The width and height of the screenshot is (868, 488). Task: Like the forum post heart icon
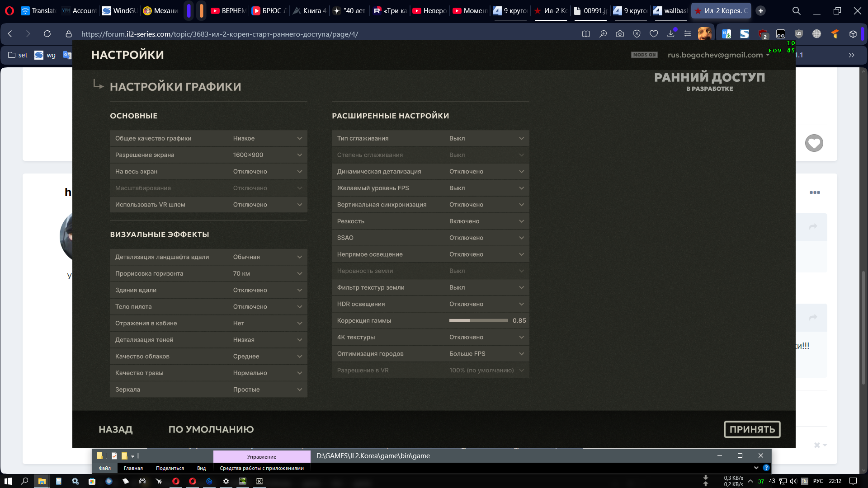(814, 143)
